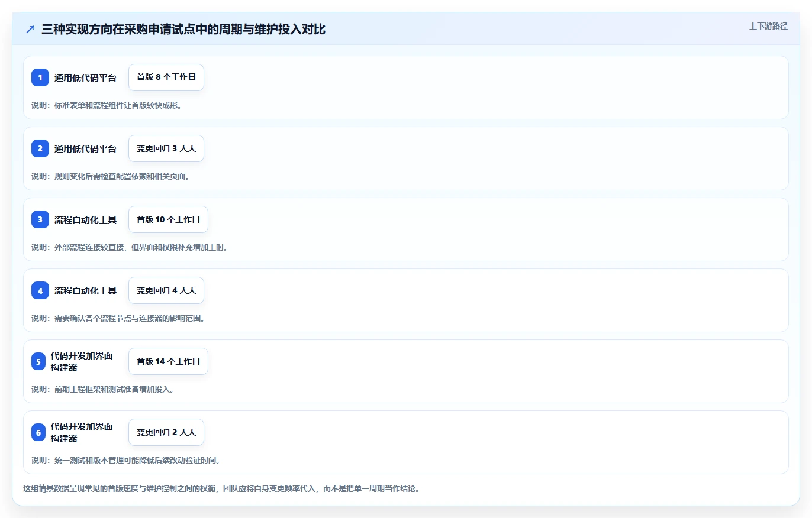This screenshot has width=812, height=518.
Task: Click 代码开发加界面构建器 label in card 5
Action: 82,361
